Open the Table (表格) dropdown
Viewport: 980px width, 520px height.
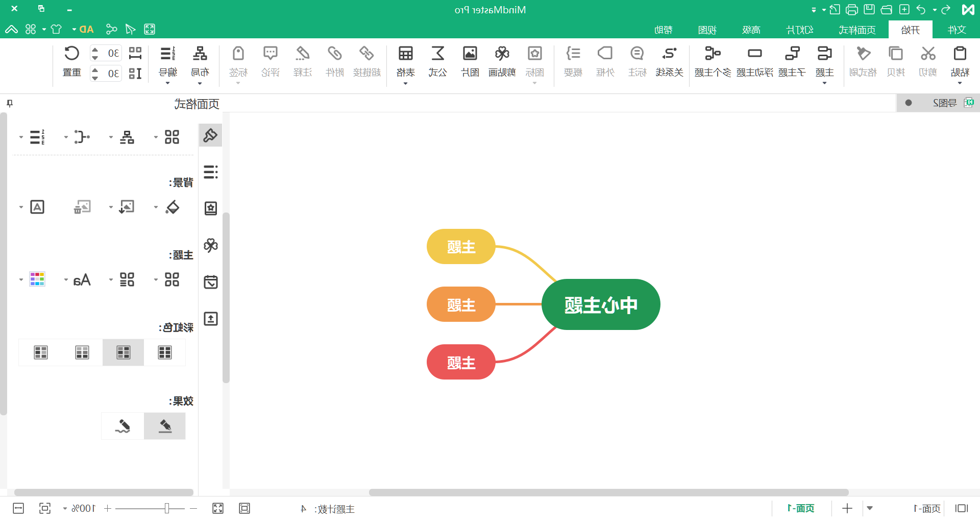pos(405,83)
